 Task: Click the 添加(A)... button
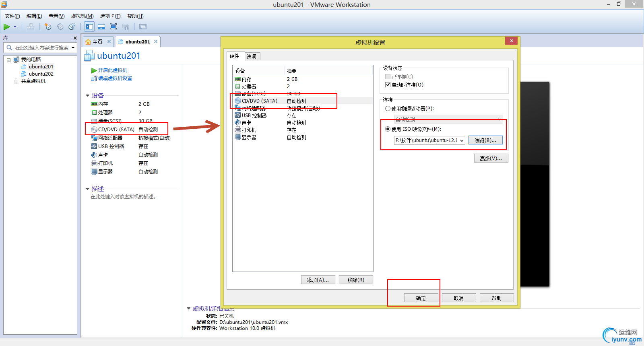click(318, 280)
